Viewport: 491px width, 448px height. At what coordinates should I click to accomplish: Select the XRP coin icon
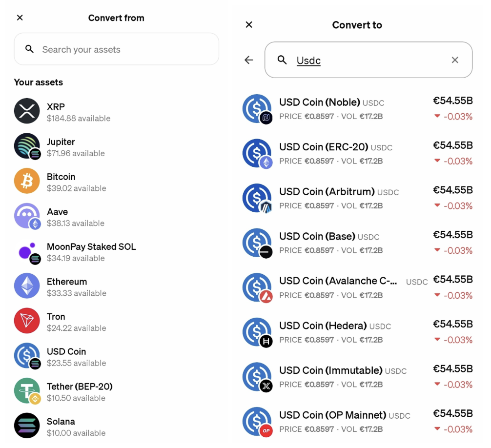click(x=27, y=111)
